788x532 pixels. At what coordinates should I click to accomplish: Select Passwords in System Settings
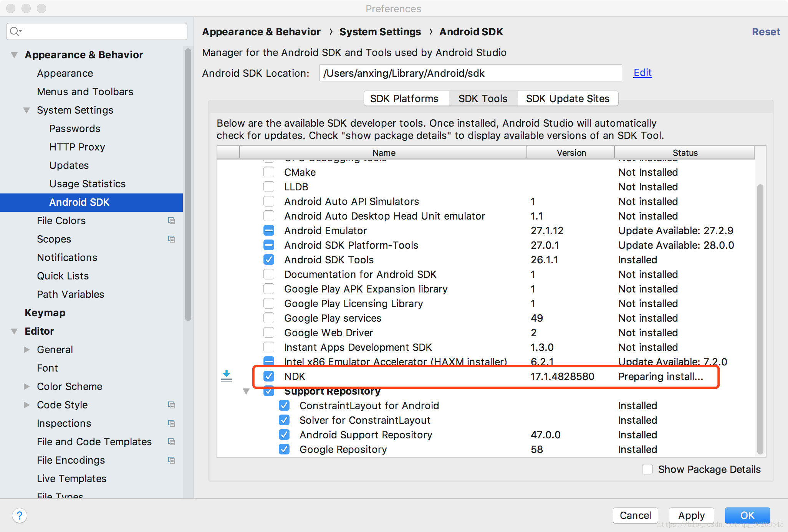click(74, 129)
